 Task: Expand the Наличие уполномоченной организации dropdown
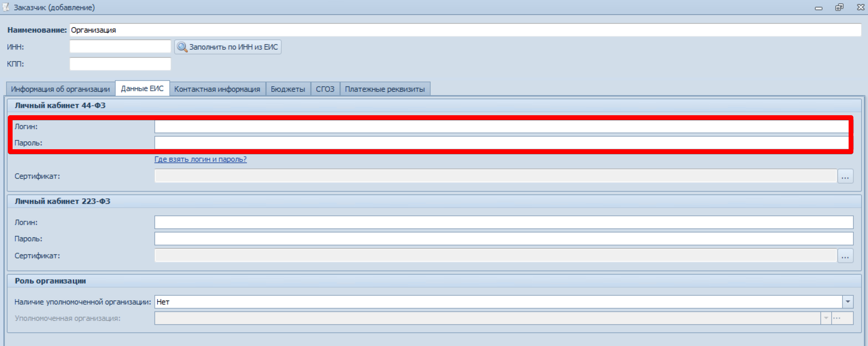[848, 302]
